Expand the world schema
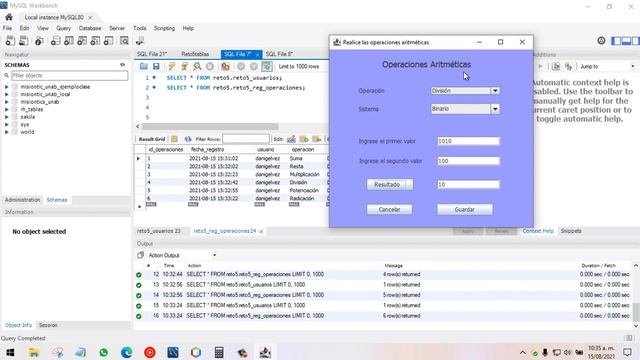 point(7,132)
